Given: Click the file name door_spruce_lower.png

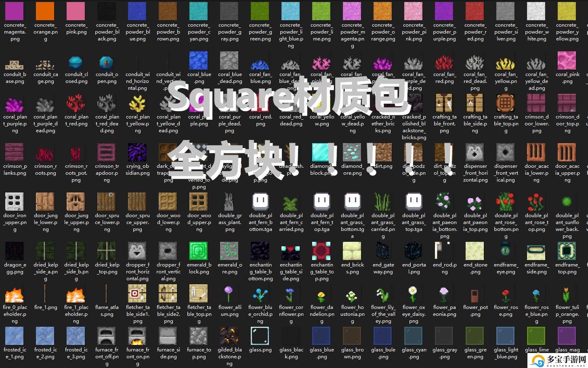Looking at the screenshot, I should pos(107,222).
